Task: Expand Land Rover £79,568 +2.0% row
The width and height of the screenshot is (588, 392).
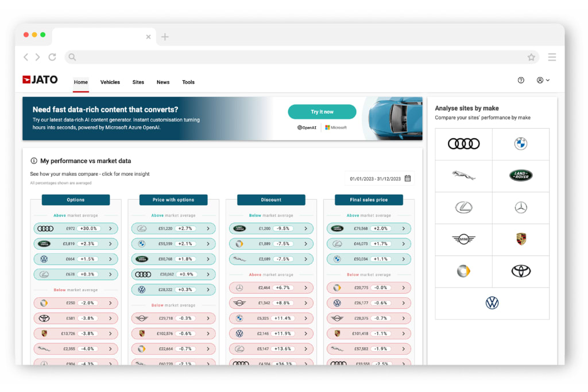Action: 369,228
